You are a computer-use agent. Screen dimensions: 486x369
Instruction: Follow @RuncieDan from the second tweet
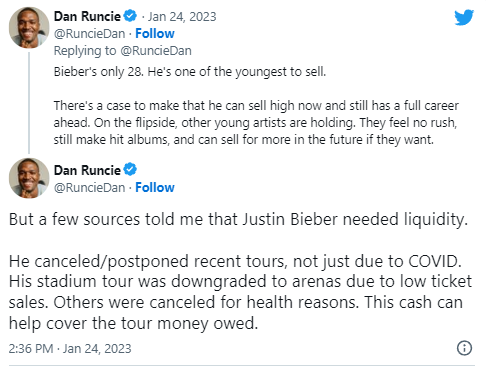(x=155, y=187)
